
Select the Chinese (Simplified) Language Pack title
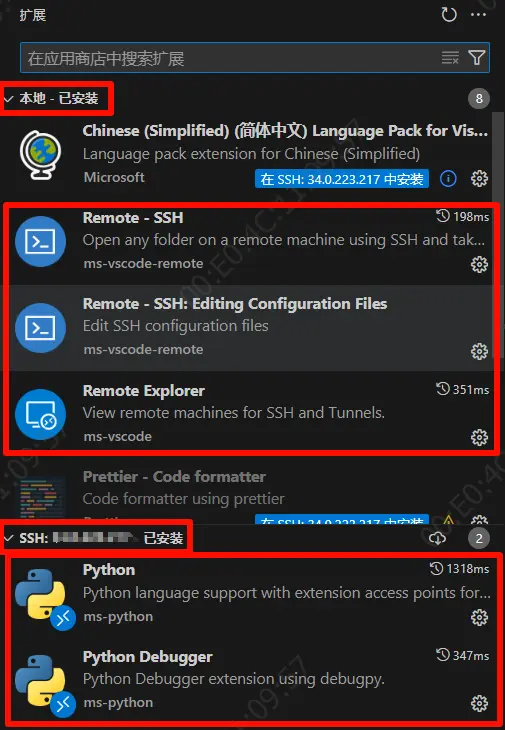tap(285, 131)
